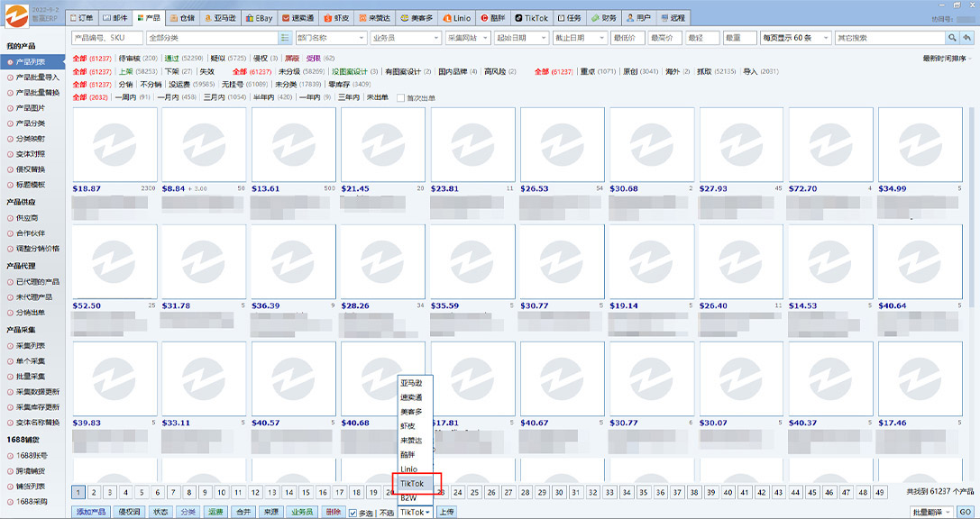Screen dimensions: 980x519
Task: Open the 批量翻译 dropdown
Action: (x=931, y=512)
